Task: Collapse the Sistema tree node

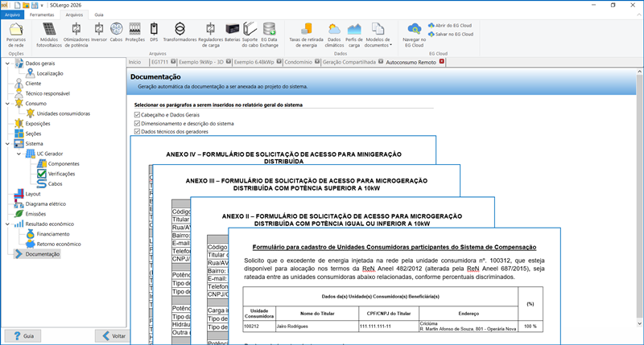Action: (x=8, y=143)
